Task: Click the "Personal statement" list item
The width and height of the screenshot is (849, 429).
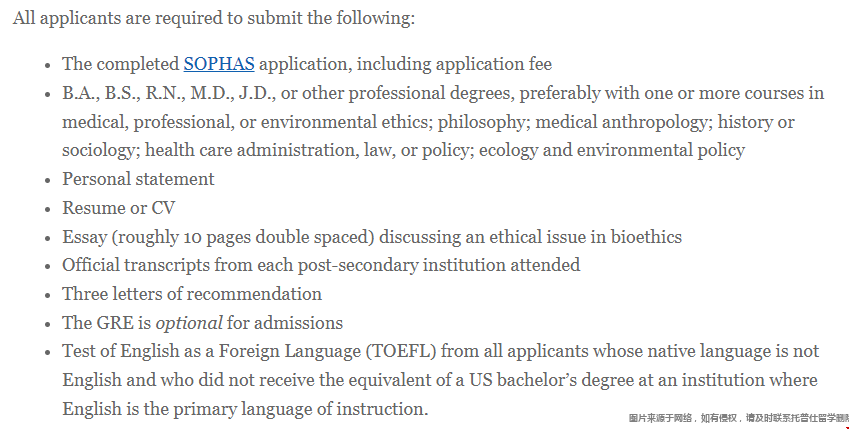Action: [138, 179]
